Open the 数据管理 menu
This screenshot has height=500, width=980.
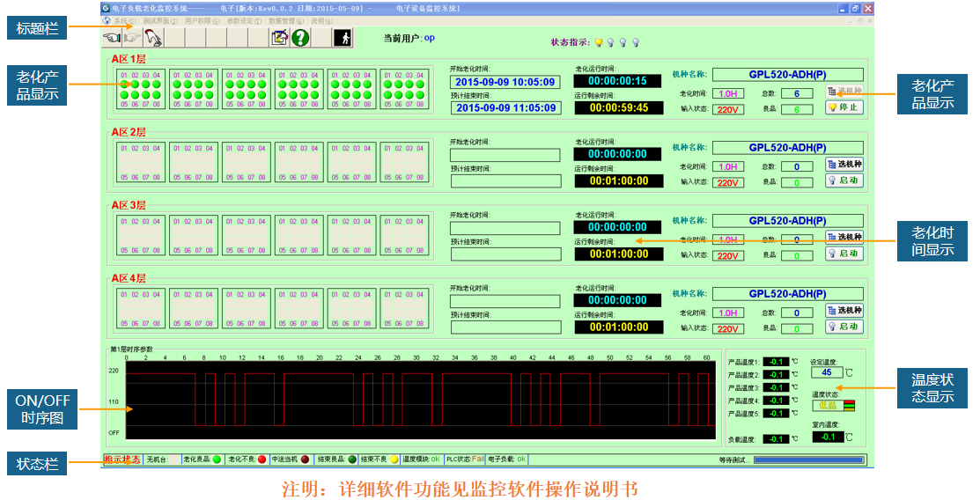click(x=286, y=20)
